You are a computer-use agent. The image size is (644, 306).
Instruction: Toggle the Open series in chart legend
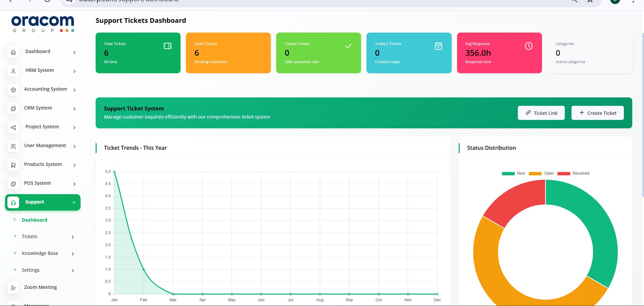tap(541, 173)
